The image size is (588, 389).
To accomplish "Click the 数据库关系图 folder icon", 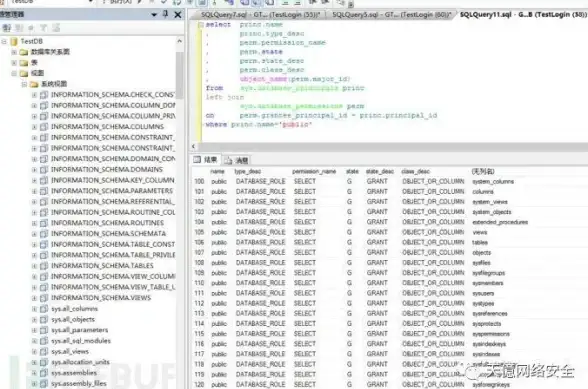I will click(x=24, y=52).
